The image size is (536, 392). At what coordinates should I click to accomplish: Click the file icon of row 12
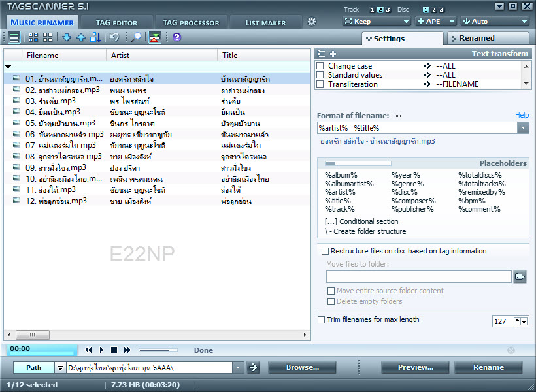click(x=16, y=201)
